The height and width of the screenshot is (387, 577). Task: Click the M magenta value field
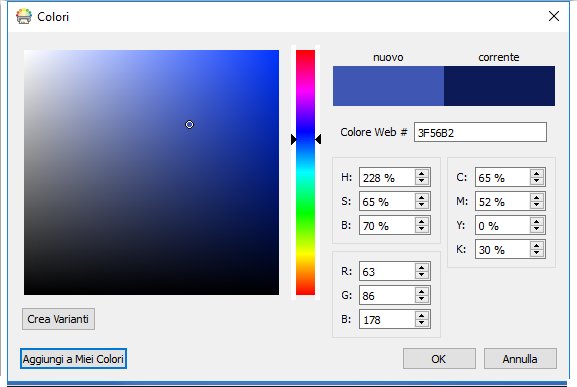point(503,201)
